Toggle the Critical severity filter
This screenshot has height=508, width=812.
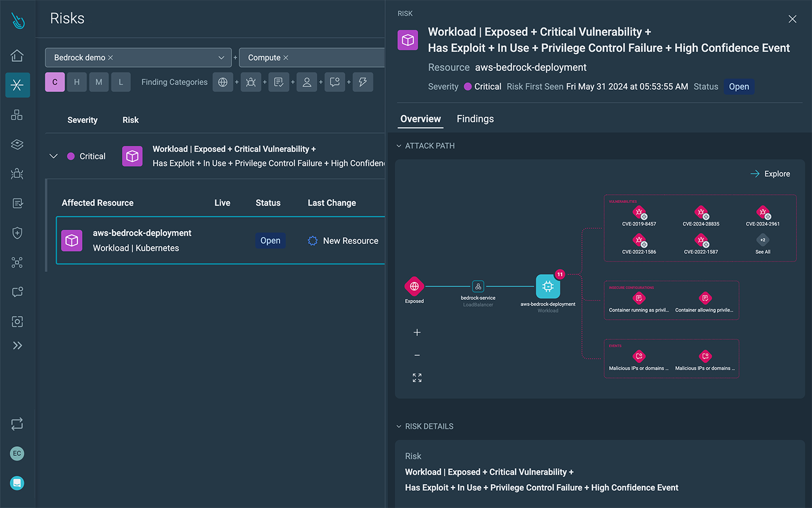coord(54,81)
